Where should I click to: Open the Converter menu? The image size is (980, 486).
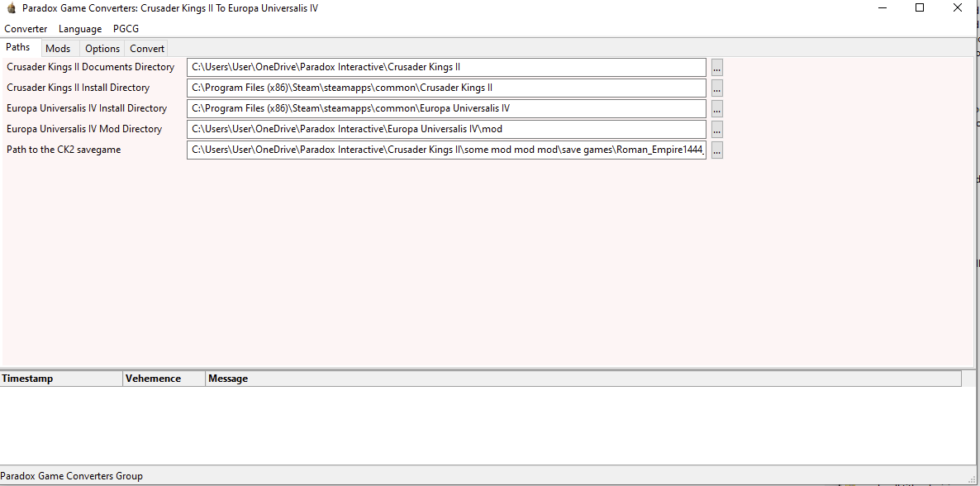coord(26,29)
